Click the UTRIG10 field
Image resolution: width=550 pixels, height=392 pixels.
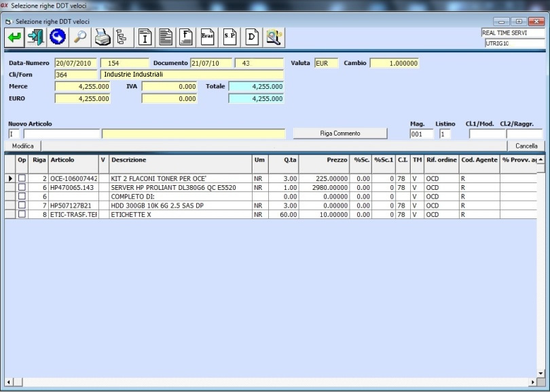(x=515, y=43)
